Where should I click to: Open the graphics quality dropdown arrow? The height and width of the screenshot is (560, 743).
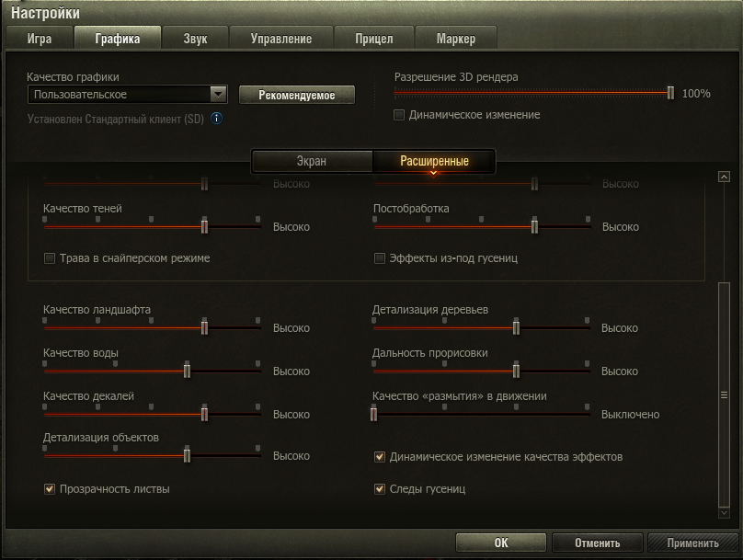coord(218,94)
